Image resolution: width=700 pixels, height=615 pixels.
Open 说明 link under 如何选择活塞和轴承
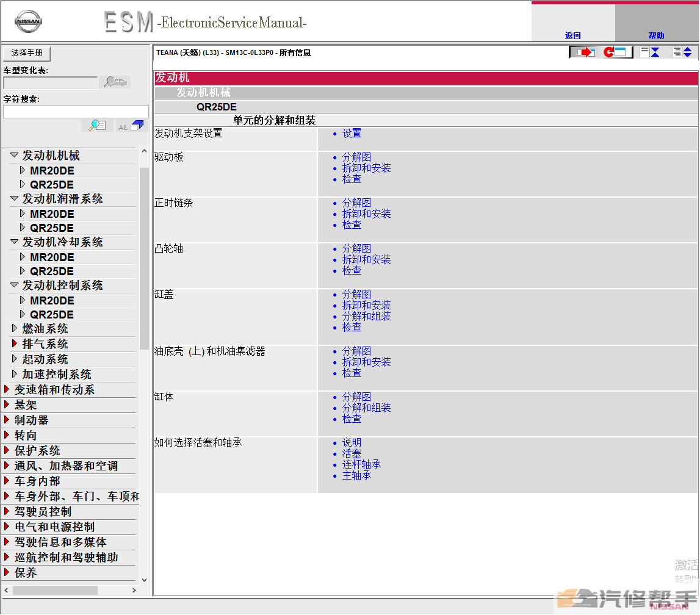pyautogui.click(x=352, y=443)
